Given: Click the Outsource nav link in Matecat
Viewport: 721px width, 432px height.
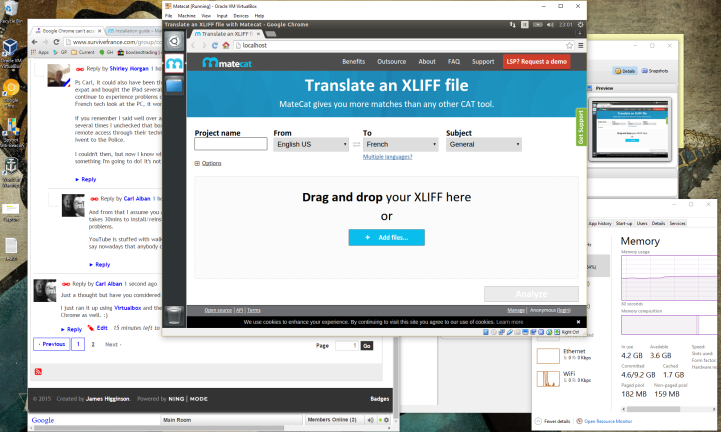Looking at the screenshot, I should [392, 62].
